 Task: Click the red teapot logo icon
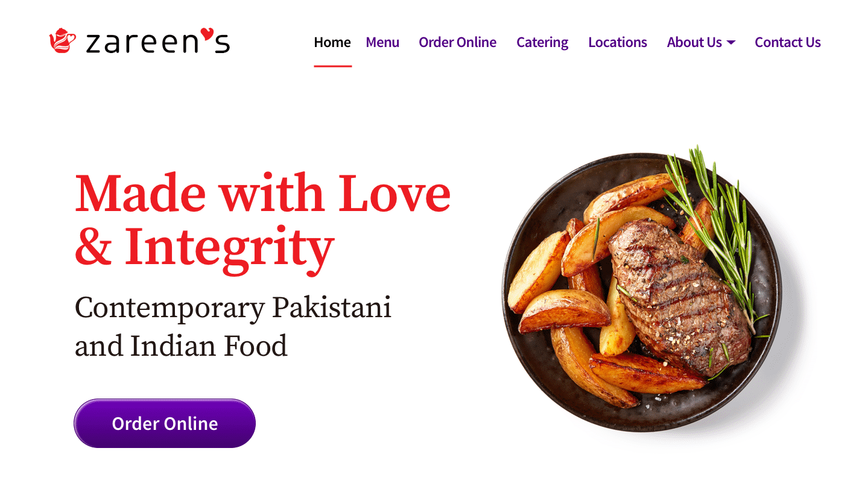point(62,40)
